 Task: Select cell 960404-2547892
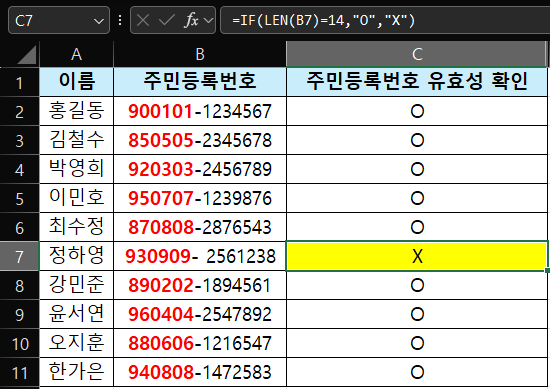(200, 314)
